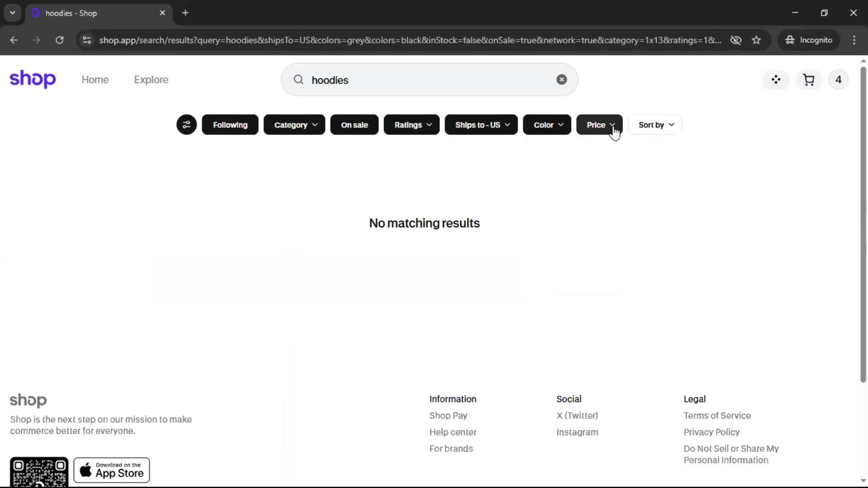Click the sparkle assistant icon
The width and height of the screenshot is (868, 488).
click(776, 80)
